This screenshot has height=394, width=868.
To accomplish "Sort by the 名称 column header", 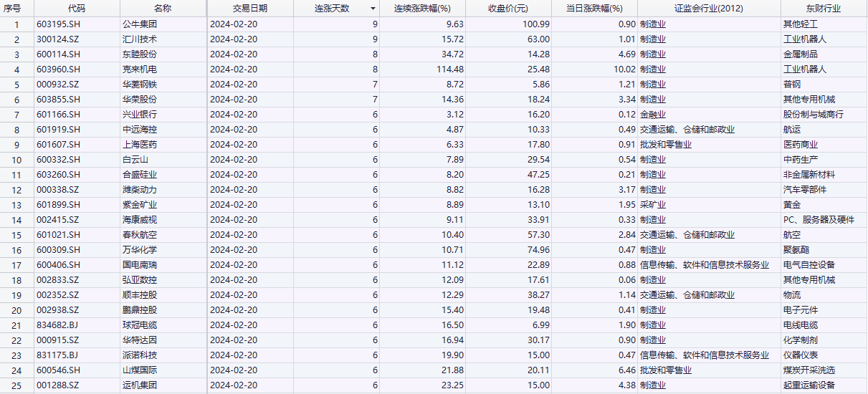I will (163, 9).
